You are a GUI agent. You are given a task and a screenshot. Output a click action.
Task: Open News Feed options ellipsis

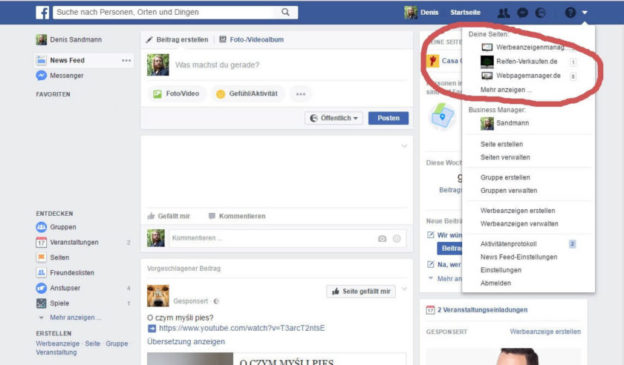tap(126, 61)
